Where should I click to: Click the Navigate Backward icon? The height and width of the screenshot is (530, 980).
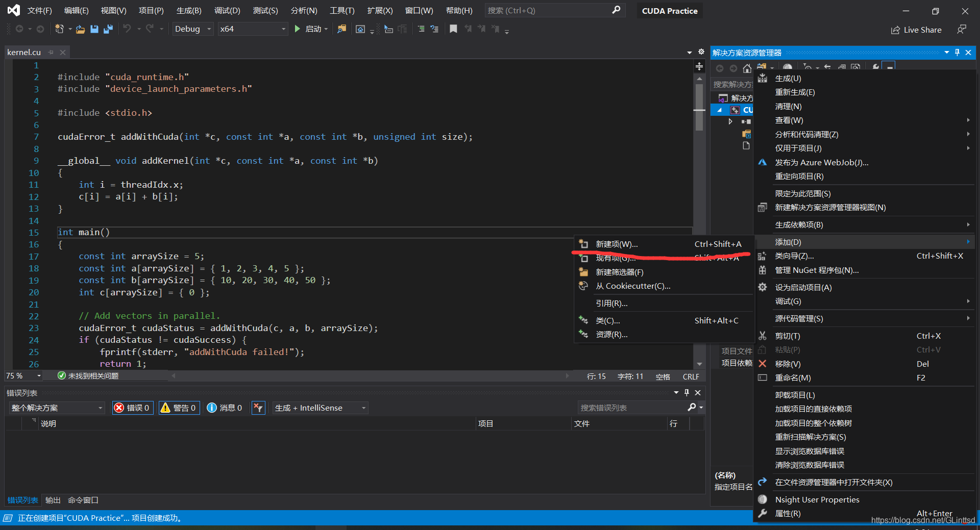pos(19,29)
